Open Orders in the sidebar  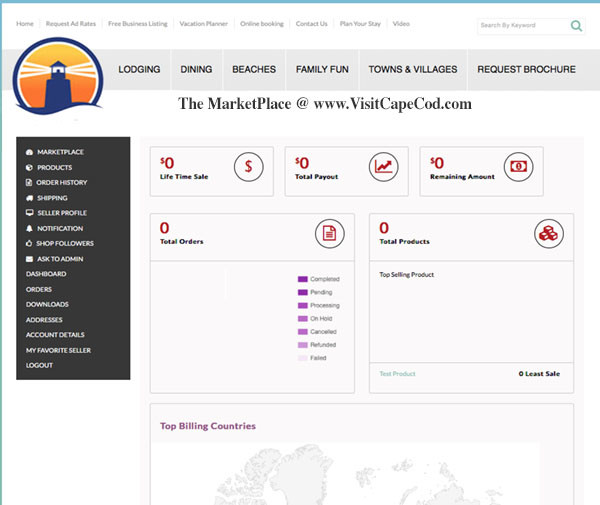39,290
